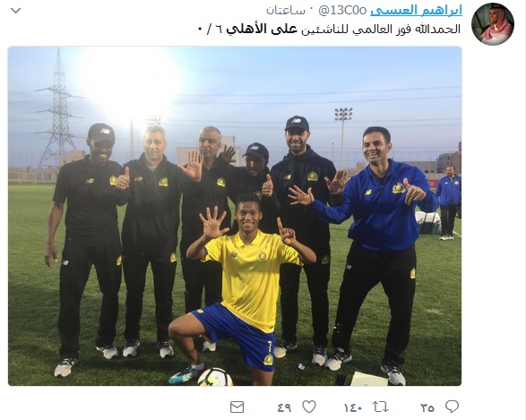
Task: Click the ساعتان tweet timestamp
Action: tap(286, 11)
